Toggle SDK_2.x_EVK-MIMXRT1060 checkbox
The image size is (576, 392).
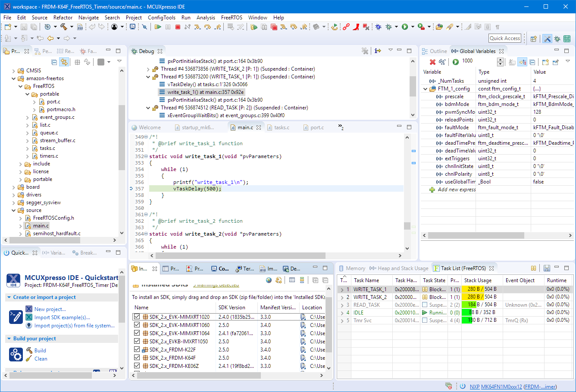[x=137, y=325]
